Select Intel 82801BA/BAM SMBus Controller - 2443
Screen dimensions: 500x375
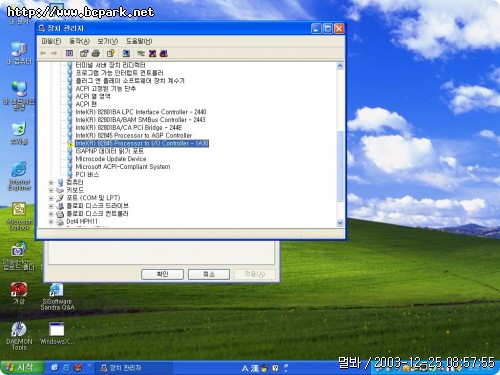[x=140, y=120]
